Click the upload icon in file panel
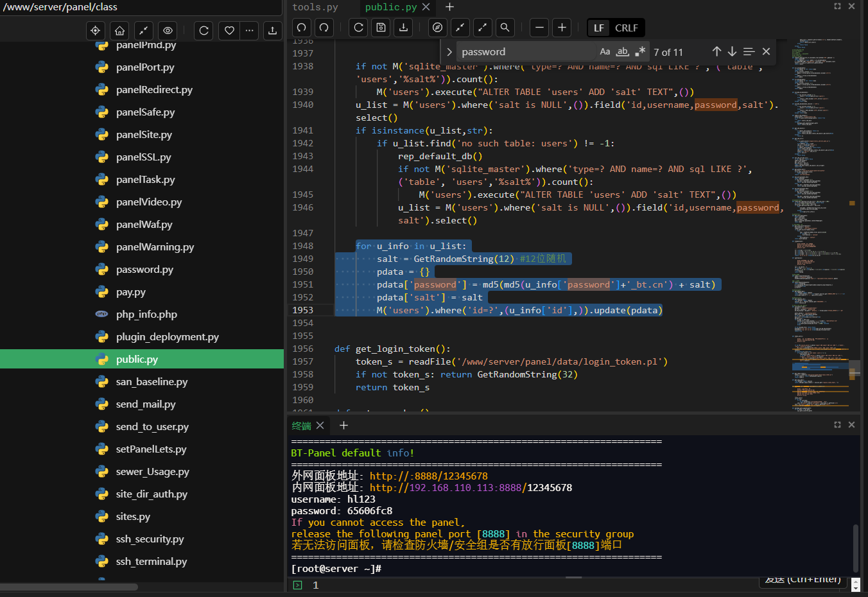 click(x=272, y=30)
